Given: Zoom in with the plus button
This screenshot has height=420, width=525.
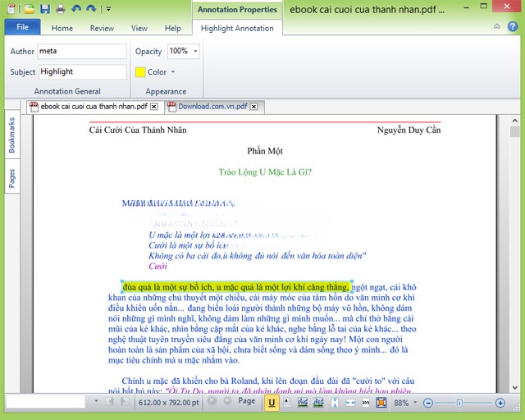Looking at the screenshot, I should (500, 403).
